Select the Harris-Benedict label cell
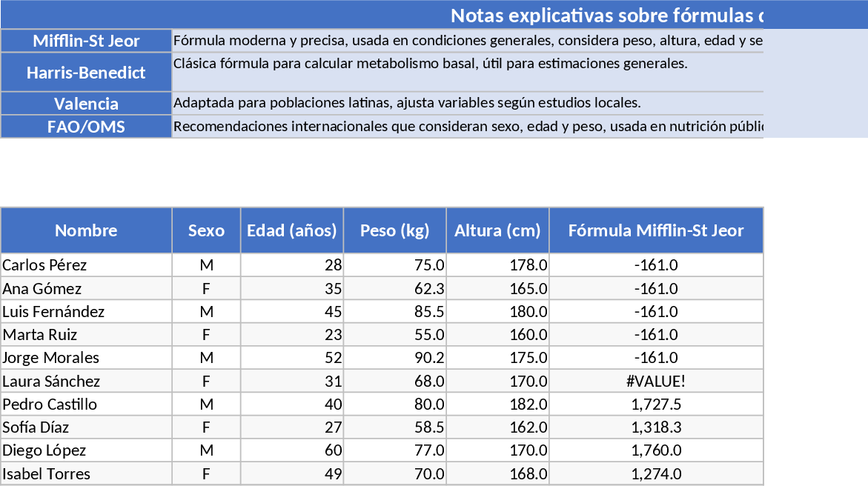868x486 pixels. click(87, 73)
